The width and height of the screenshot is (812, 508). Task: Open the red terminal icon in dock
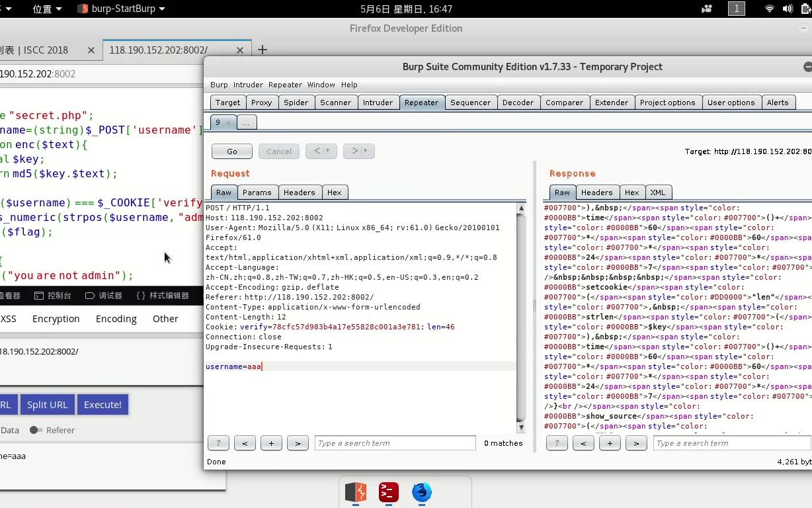(389, 492)
